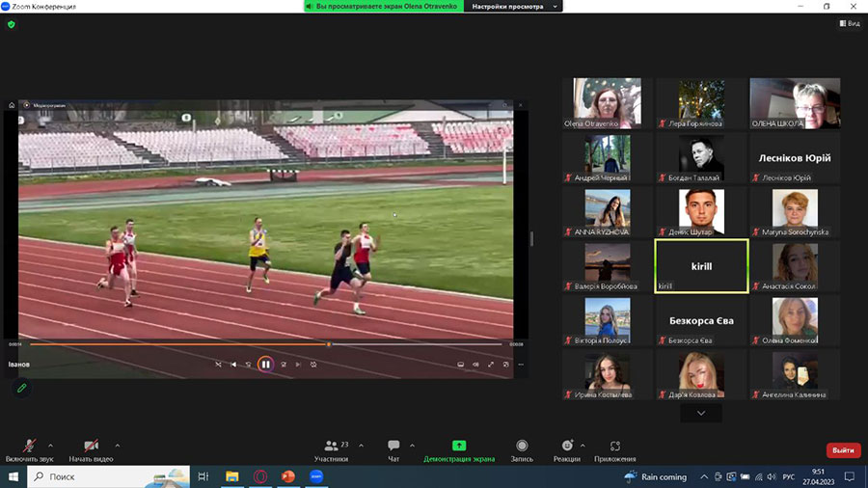Open Настройки просмотра view options dropdown

point(512,7)
